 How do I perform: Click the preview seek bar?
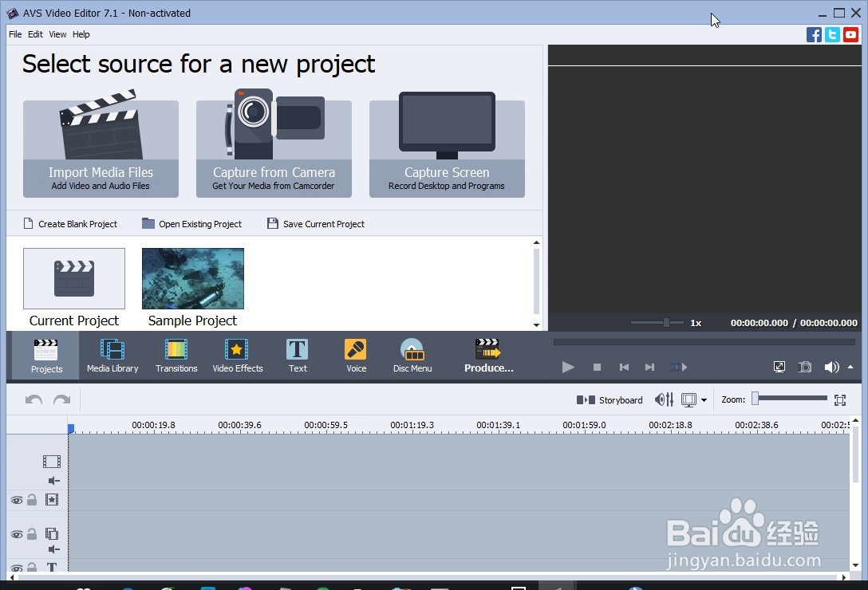[x=704, y=342]
